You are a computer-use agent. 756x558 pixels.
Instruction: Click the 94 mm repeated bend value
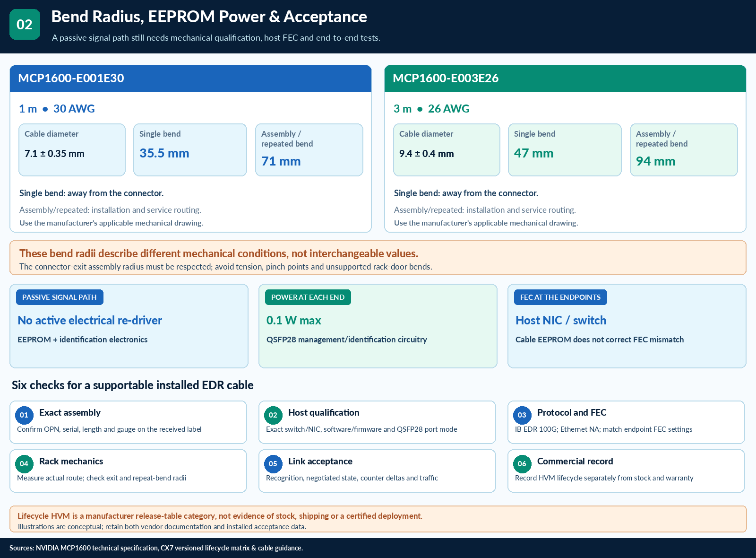[655, 161]
